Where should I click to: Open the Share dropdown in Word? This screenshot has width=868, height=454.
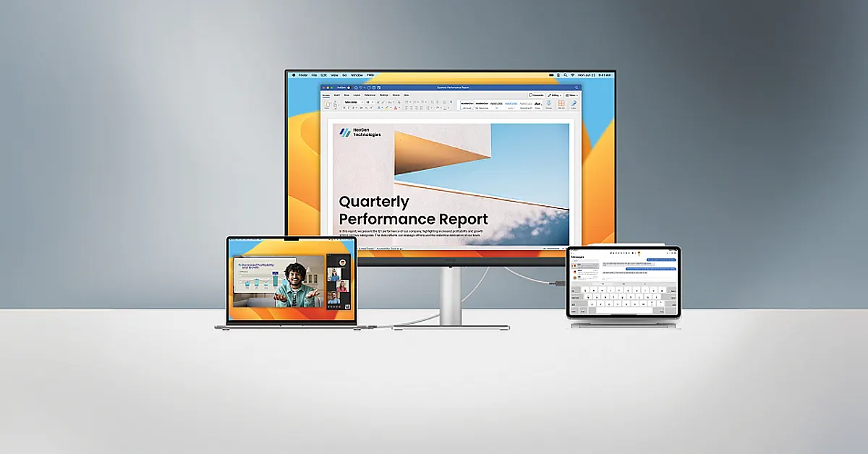point(571,95)
